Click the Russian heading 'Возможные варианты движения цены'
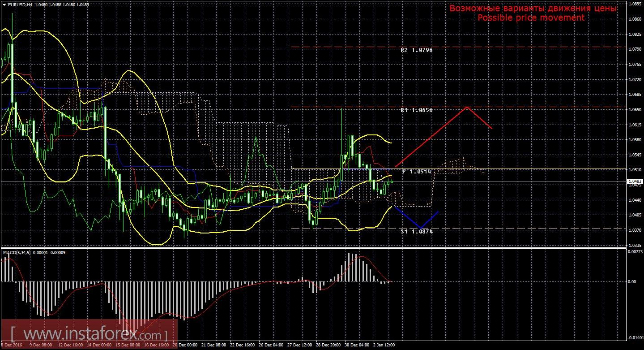The width and height of the screenshot is (644, 350). pos(533,9)
